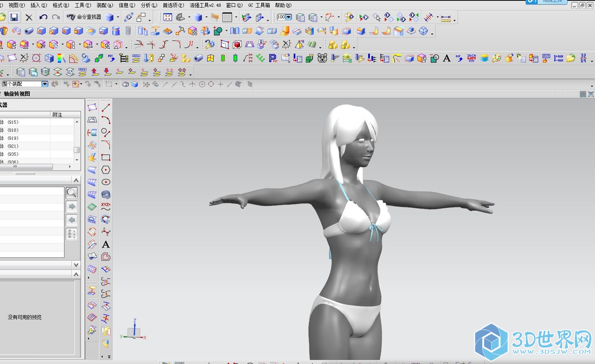Click the background color swatch square
The width and height of the screenshot is (595, 364).
[227, 17]
